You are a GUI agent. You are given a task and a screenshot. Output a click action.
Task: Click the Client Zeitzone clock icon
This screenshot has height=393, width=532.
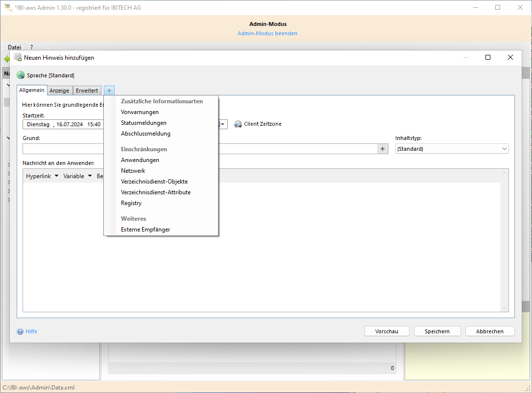coord(238,124)
